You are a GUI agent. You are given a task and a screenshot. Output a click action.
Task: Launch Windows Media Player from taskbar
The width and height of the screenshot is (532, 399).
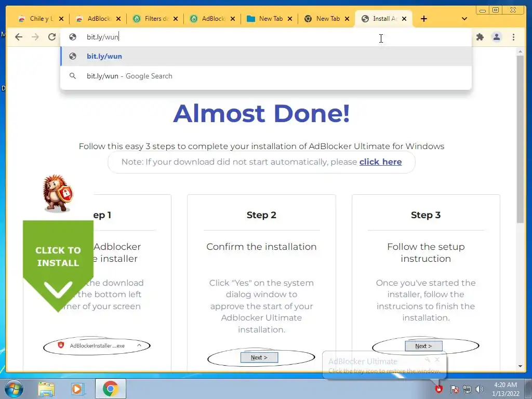[77, 389]
